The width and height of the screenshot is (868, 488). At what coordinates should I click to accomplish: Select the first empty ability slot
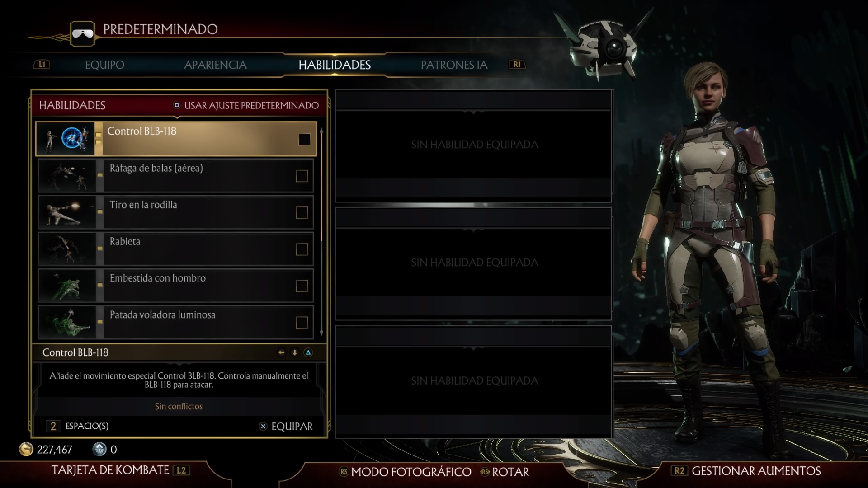[x=474, y=145]
